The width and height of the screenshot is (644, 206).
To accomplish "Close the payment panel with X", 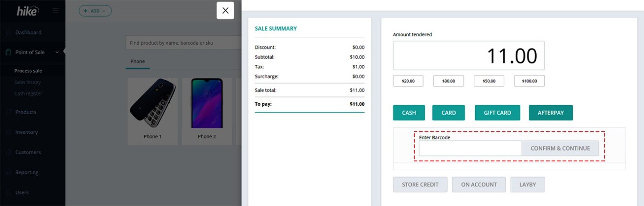I will 225,11.
